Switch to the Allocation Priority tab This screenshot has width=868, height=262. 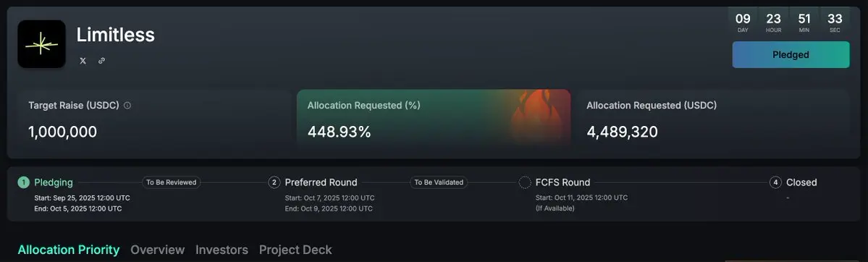point(69,250)
